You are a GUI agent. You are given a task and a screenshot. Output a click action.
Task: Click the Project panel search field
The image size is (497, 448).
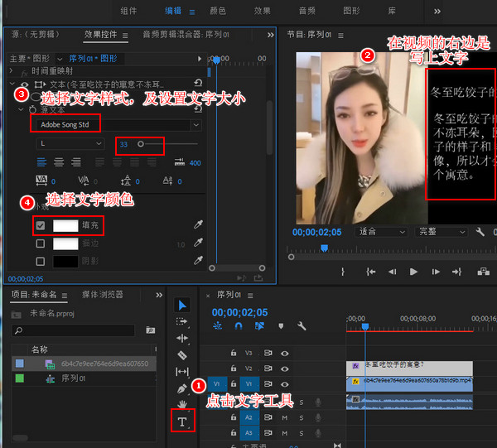[x=73, y=330]
